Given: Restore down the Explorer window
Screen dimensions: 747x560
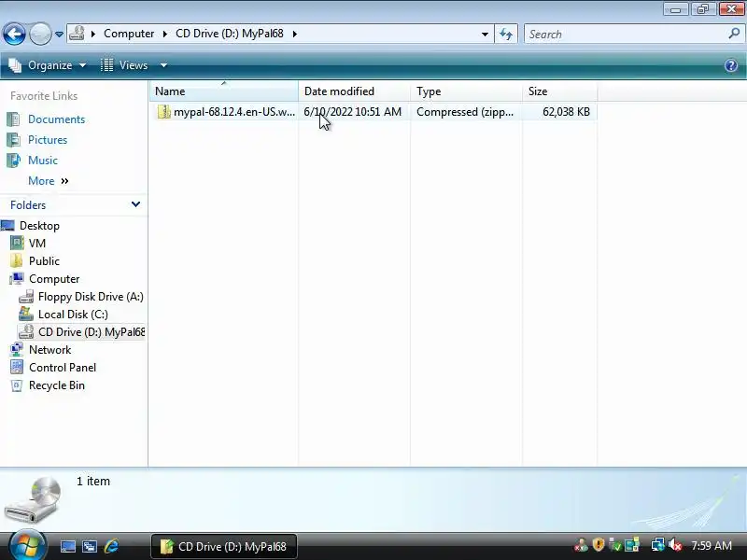Looking at the screenshot, I should click(703, 8).
